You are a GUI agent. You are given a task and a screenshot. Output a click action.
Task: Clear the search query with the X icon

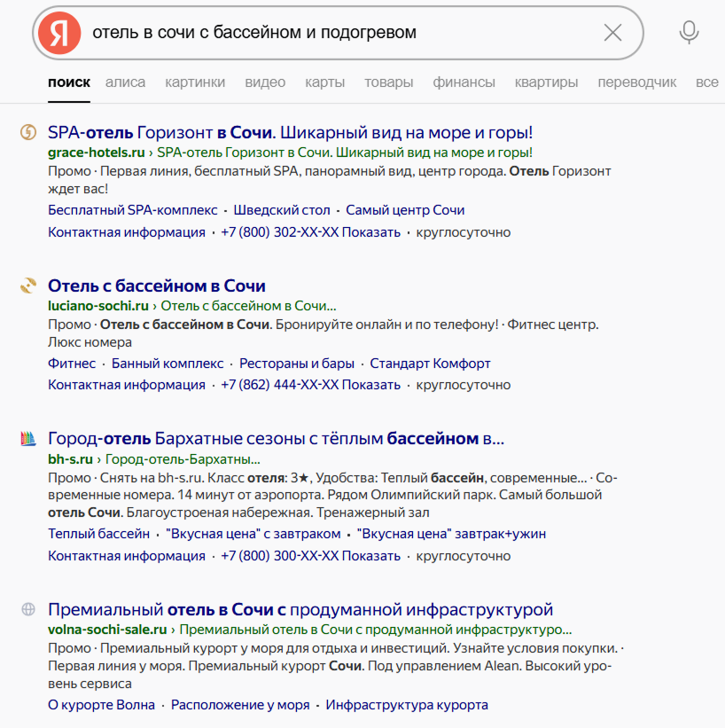pyautogui.click(x=612, y=33)
